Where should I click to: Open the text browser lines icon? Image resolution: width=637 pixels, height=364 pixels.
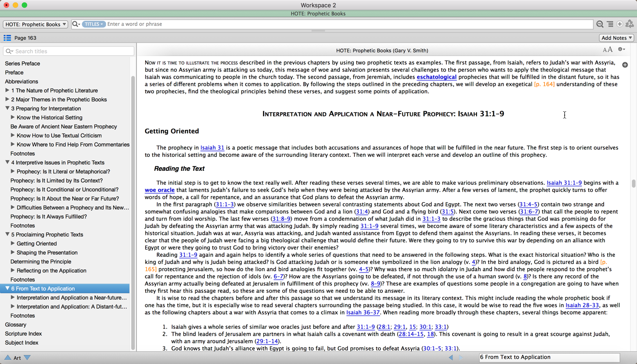[x=610, y=24]
